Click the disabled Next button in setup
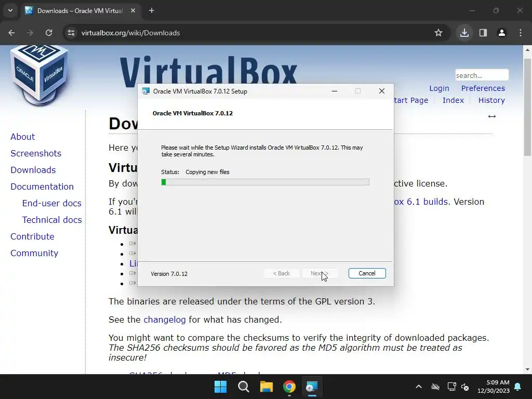This screenshot has height=399, width=532. click(320, 273)
